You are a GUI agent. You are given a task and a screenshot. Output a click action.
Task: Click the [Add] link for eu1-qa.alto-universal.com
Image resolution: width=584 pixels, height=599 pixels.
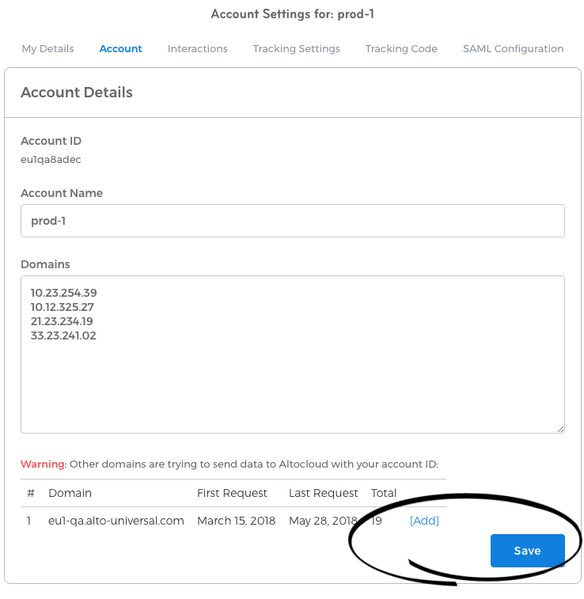pyautogui.click(x=424, y=521)
